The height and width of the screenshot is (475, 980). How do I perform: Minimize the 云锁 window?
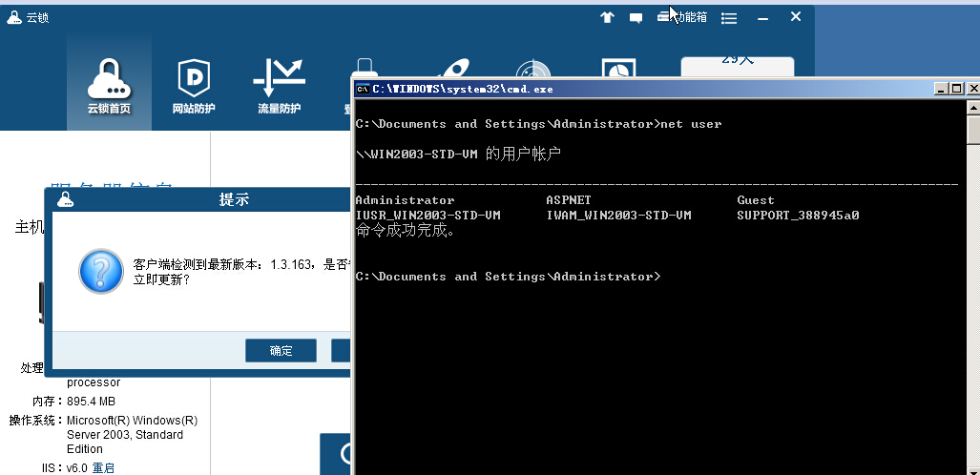(762, 18)
